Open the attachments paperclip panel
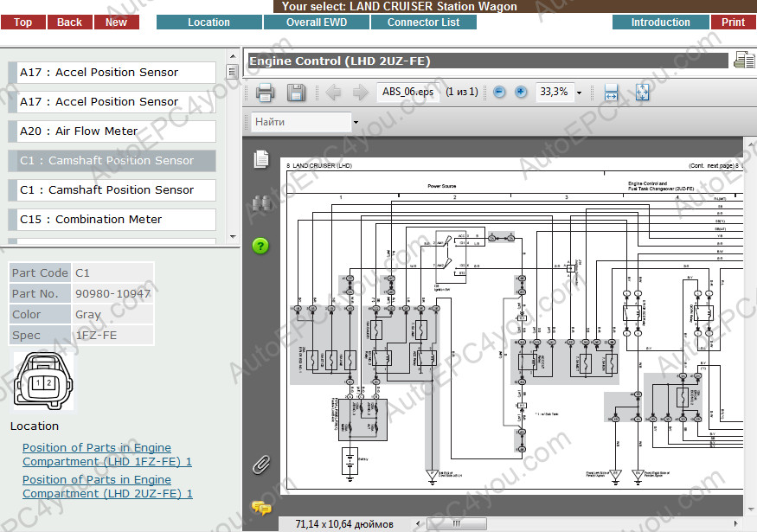Viewport: 757px width, 532px height. pyautogui.click(x=260, y=465)
